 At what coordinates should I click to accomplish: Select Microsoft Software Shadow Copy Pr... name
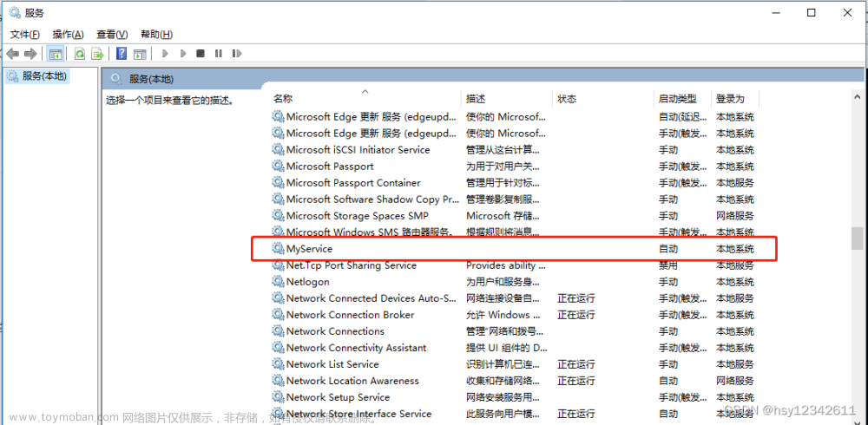point(372,199)
